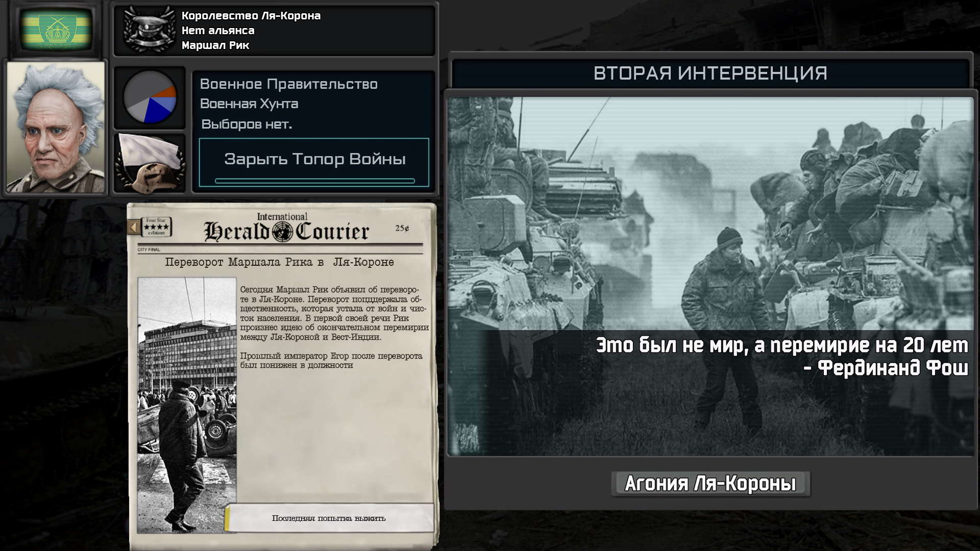
Task: Click the Four Star edition badge
Action: 156,227
